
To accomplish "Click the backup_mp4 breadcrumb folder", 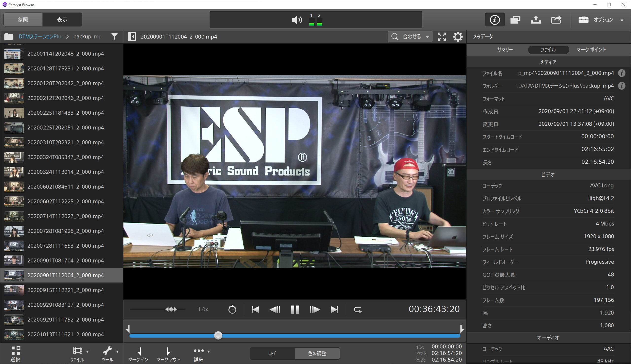I will [x=87, y=36].
